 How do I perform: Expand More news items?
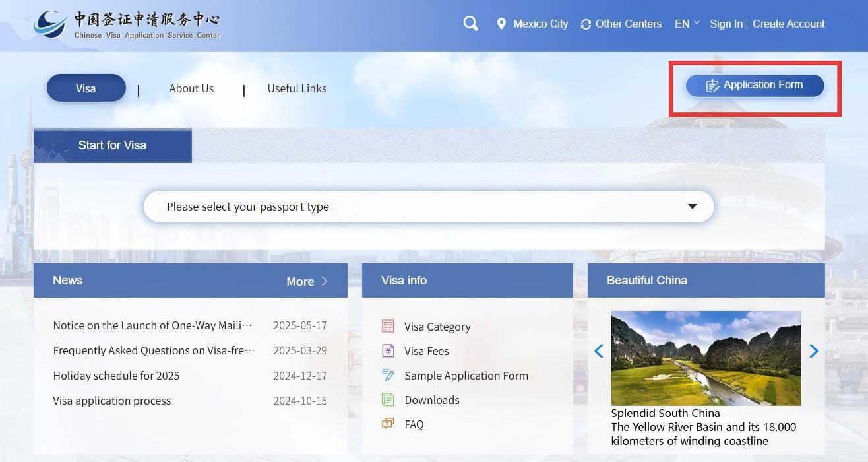[307, 281]
